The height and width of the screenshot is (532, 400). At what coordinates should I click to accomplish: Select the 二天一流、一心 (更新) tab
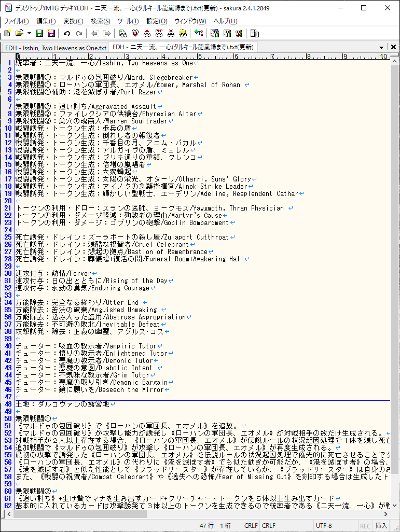click(x=183, y=47)
